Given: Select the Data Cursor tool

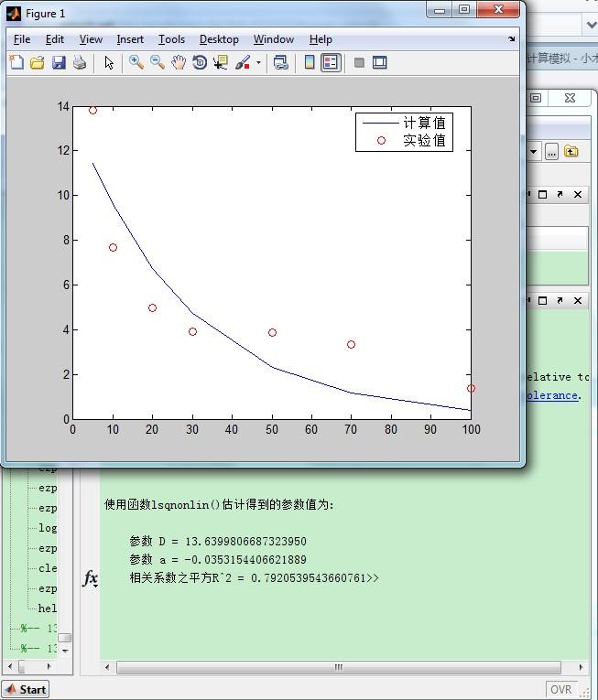Looking at the screenshot, I should pos(221,62).
